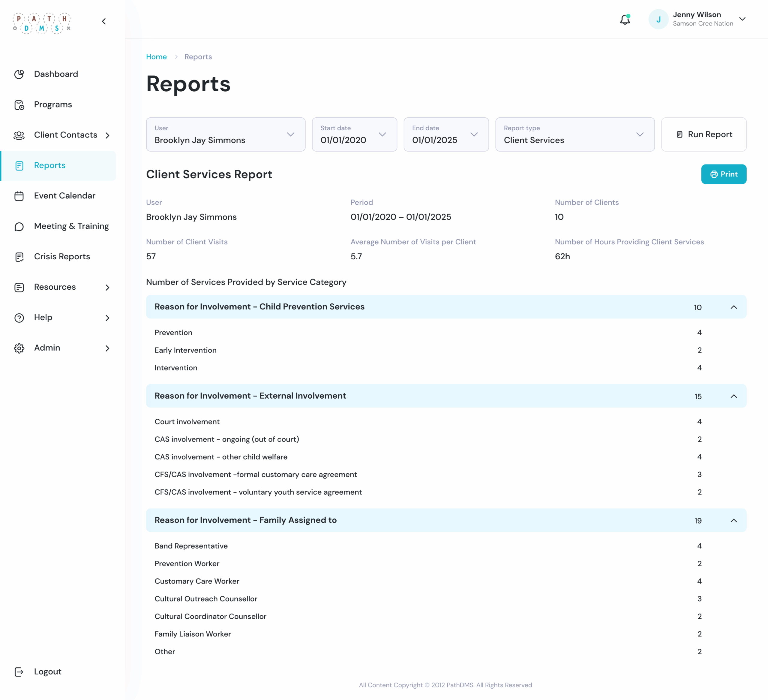The image size is (768, 700).
Task: Click the Crisis Reports icon
Action: [19, 257]
